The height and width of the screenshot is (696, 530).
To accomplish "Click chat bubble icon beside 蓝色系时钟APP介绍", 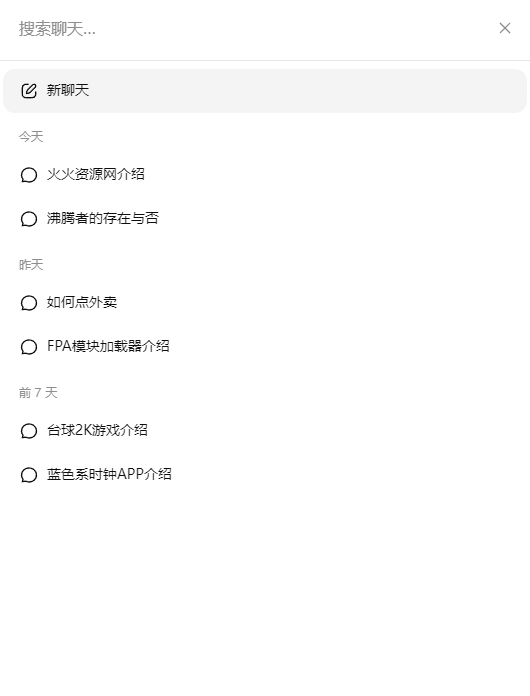I will click(x=29, y=475).
